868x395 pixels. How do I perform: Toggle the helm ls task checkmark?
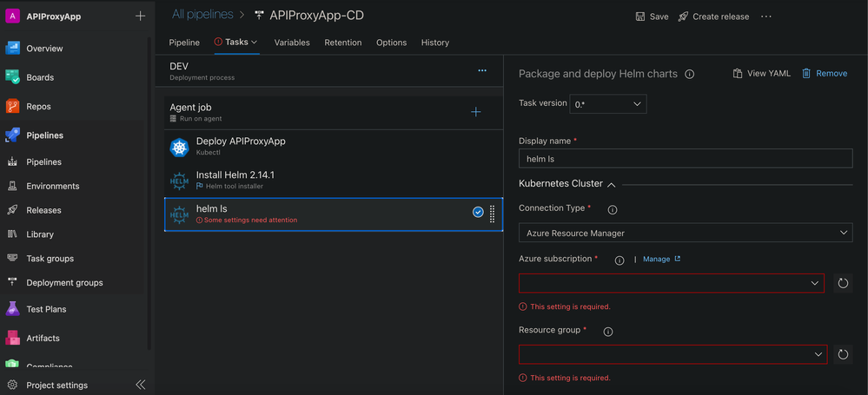point(478,212)
